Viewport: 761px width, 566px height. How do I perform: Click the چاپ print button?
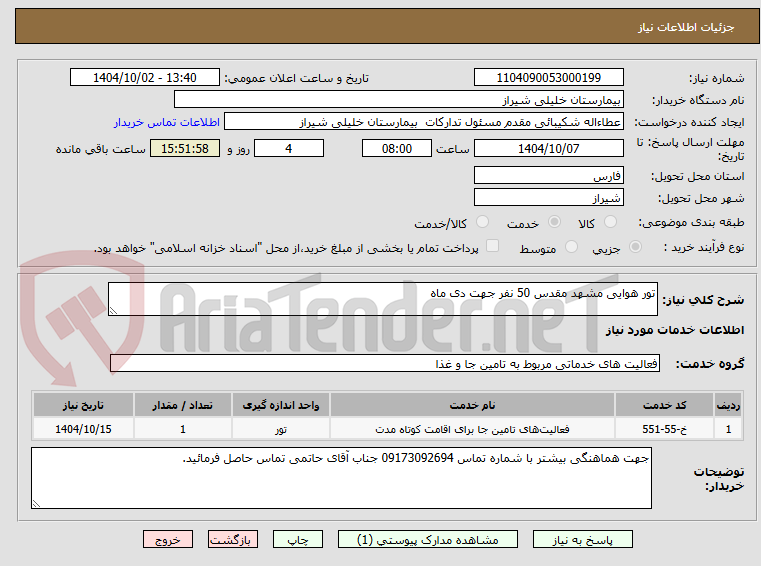(x=298, y=539)
